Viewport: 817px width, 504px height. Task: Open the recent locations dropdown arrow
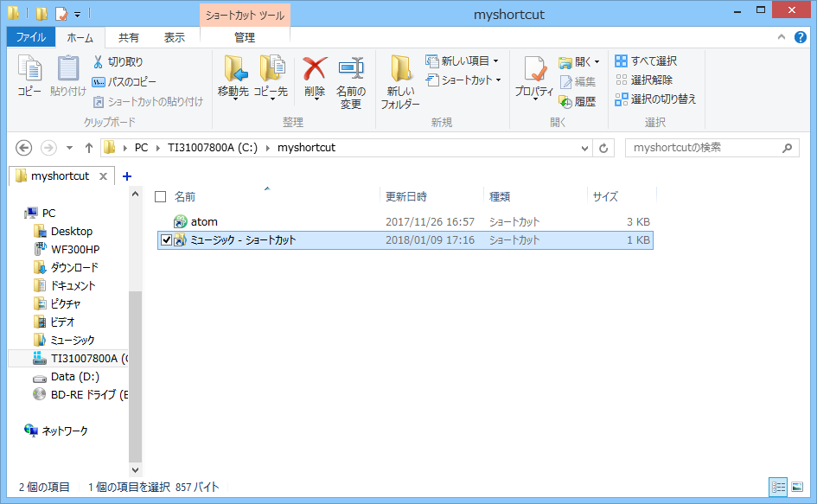(x=69, y=148)
